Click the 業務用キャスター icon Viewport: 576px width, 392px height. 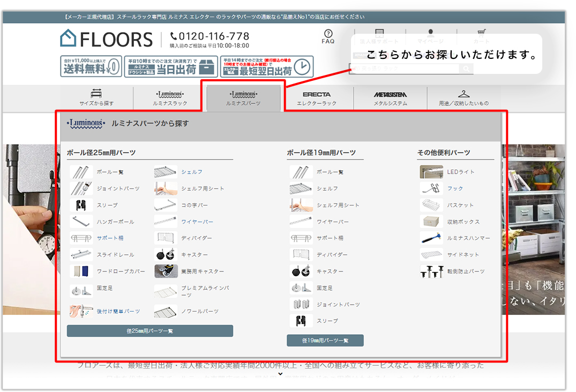pyautogui.click(x=166, y=272)
